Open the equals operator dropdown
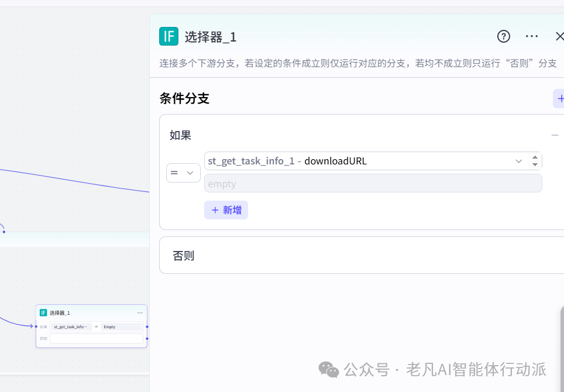Screen dimensions: 564x392 (183, 173)
